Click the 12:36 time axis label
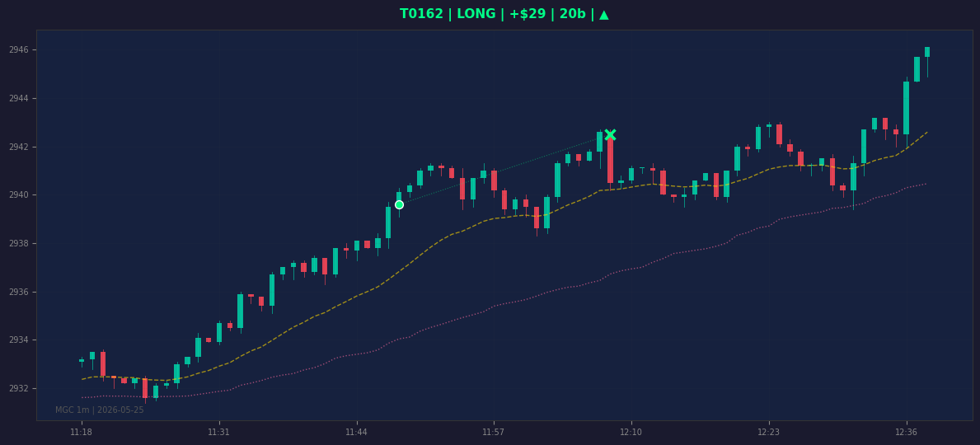 [907, 432]
